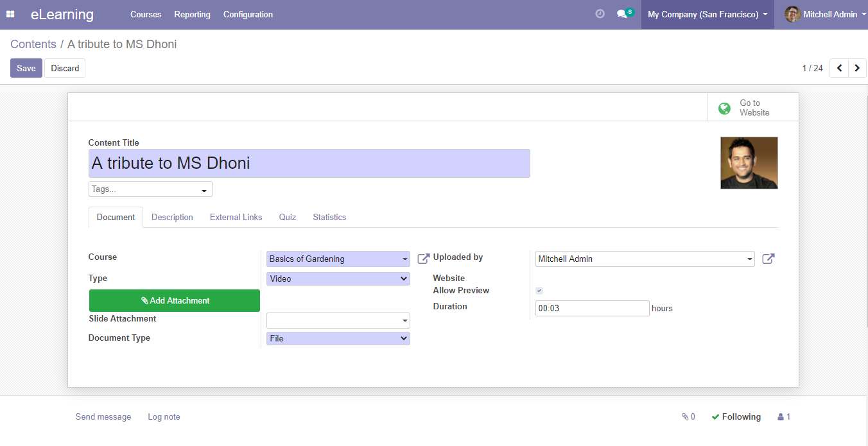Go to next record arrow
The height and width of the screenshot is (446, 868).
(857, 68)
